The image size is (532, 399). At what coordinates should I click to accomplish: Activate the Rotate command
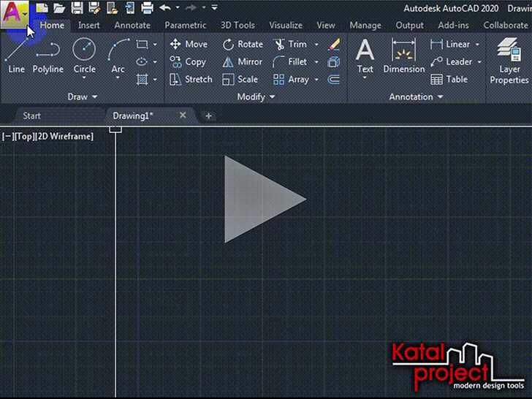[x=243, y=44]
